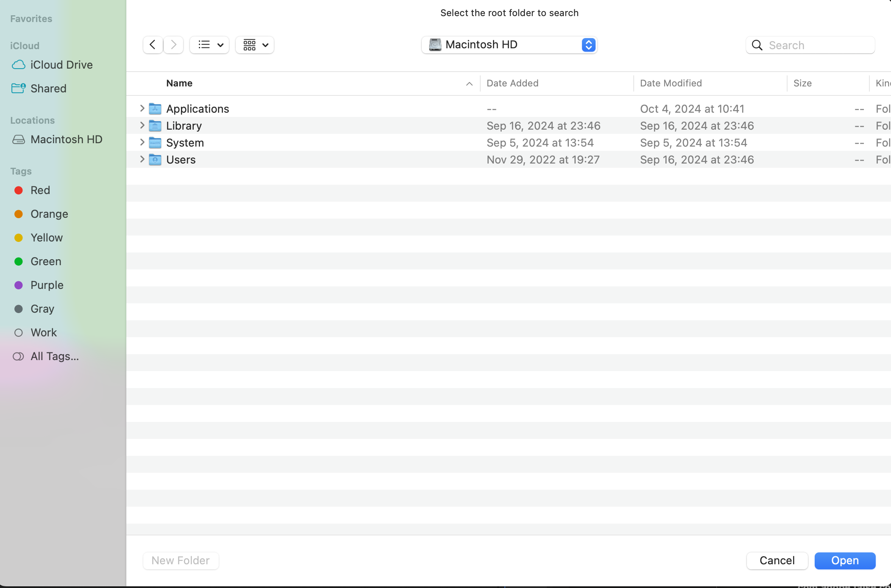Screen dimensions: 891x588
Task: Filter by the Red tag label
Action: [40, 190]
